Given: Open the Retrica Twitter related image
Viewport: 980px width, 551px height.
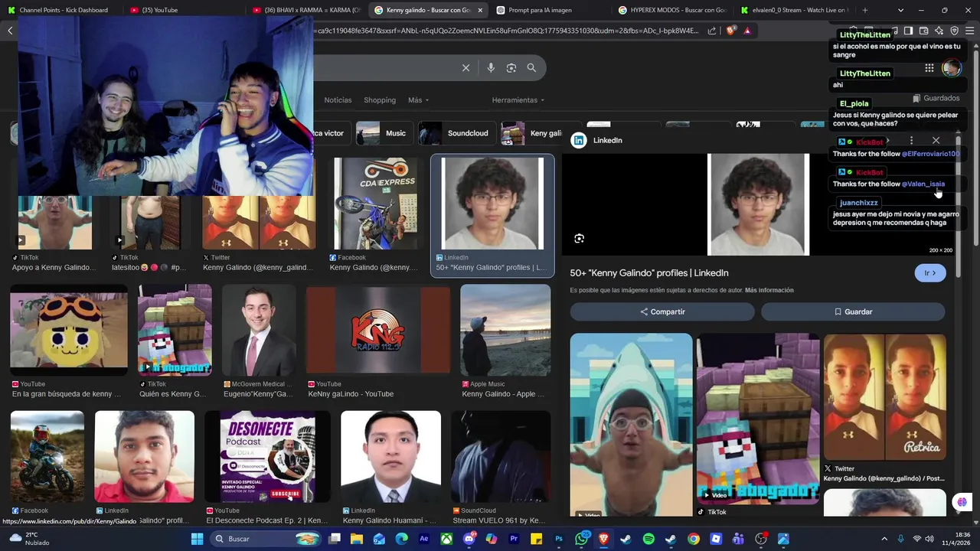Looking at the screenshot, I should coord(884,396).
